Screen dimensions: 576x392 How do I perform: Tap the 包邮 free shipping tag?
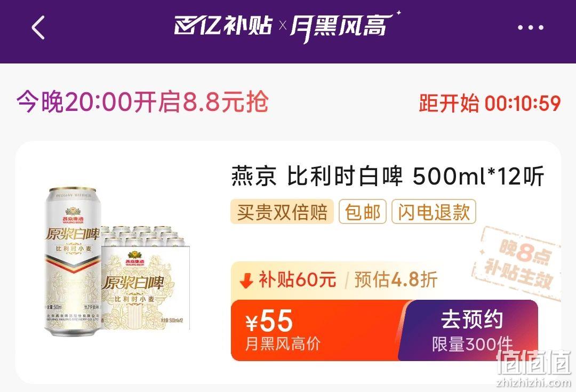tap(362, 212)
